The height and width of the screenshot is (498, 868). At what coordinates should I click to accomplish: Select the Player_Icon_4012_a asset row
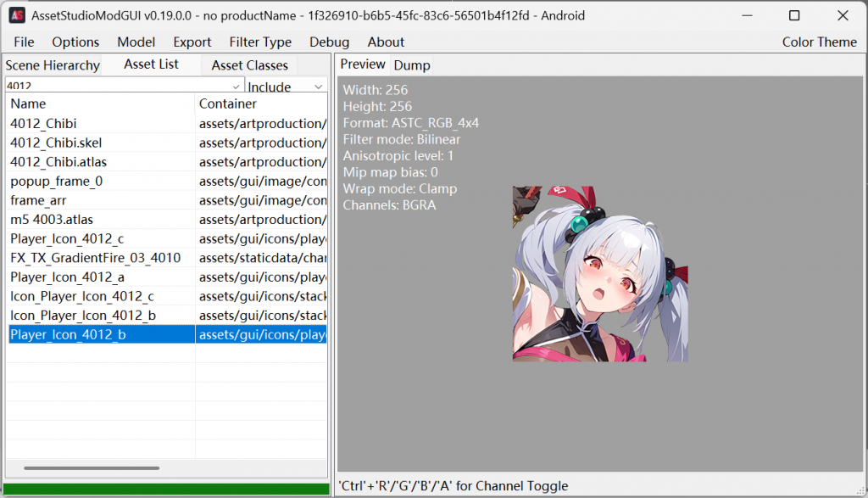[167, 277]
